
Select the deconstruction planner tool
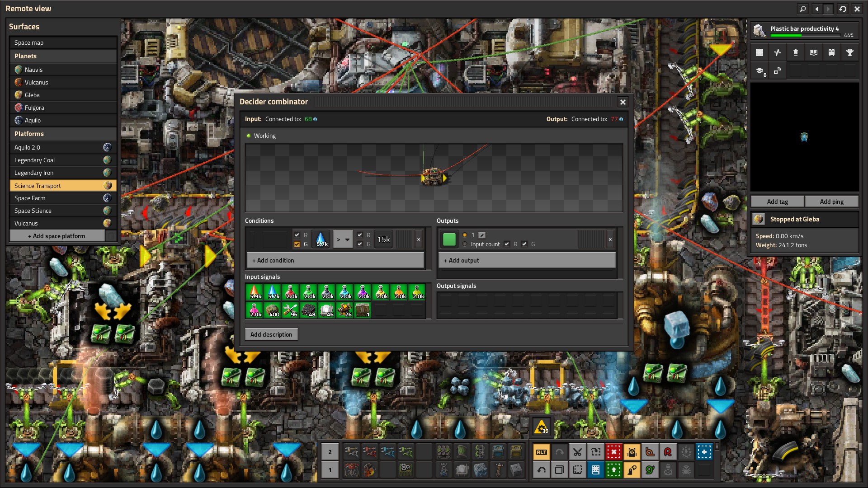(613, 451)
